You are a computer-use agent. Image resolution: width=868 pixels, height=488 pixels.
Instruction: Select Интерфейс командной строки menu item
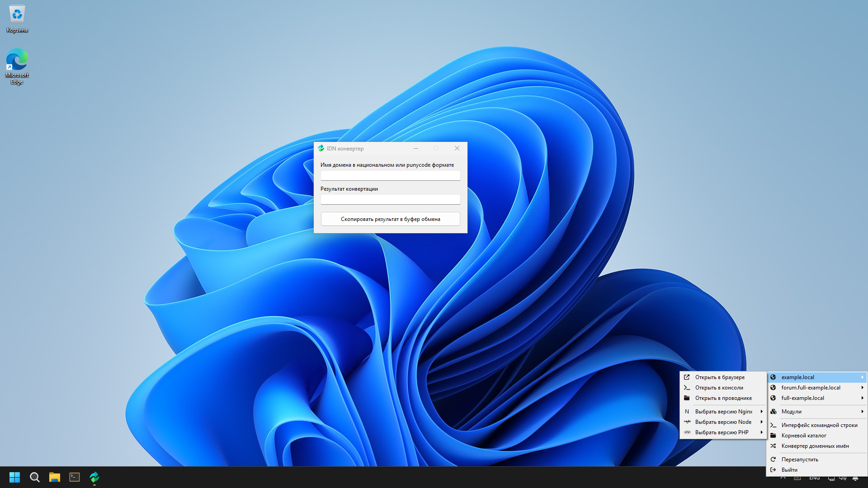pyautogui.click(x=819, y=425)
